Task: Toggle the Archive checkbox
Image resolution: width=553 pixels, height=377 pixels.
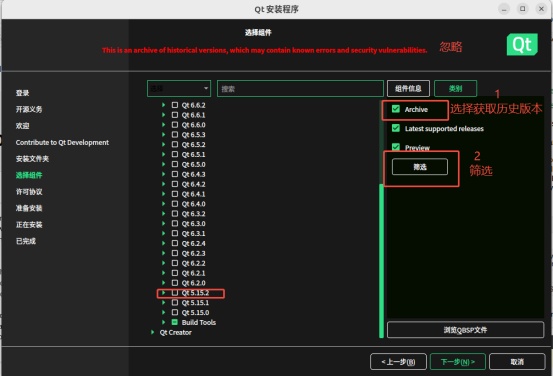Action: (x=396, y=109)
